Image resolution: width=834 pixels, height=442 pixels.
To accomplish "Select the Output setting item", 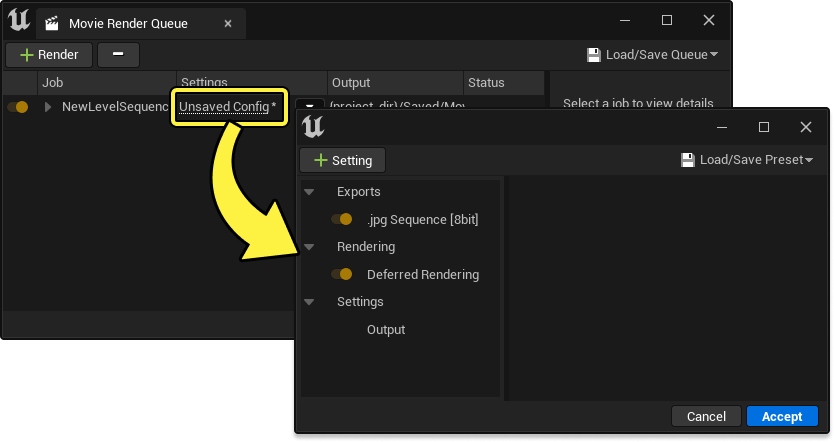I will pyautogui.click(x=386, y=330).
